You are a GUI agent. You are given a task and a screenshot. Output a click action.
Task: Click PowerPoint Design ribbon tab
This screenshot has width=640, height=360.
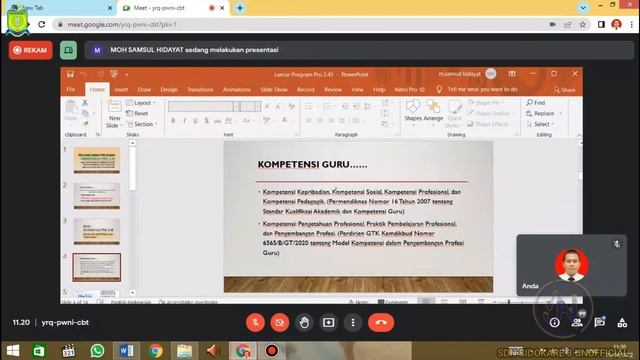point(169,89)
